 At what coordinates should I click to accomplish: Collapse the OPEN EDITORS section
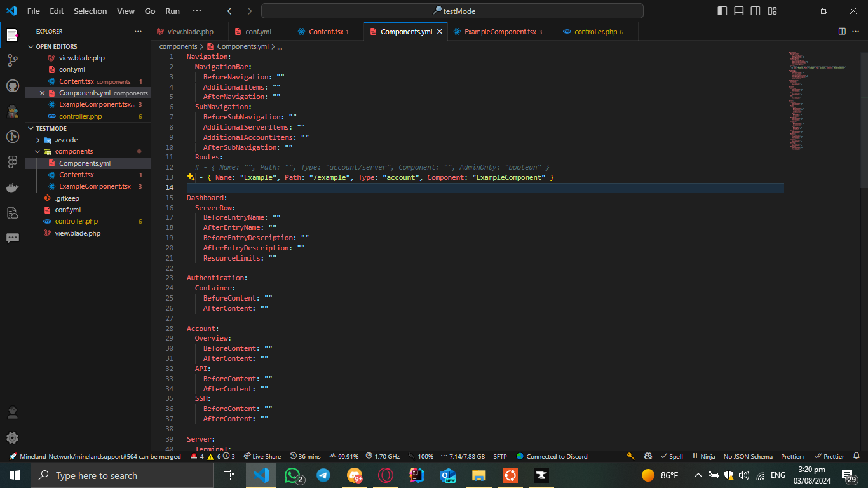[x=88, y=46]
